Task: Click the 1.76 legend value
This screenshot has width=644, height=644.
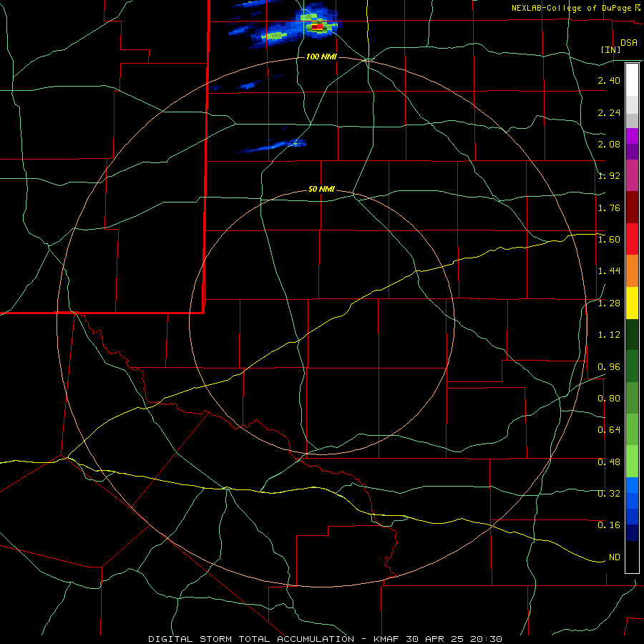Action: (609, 208)
